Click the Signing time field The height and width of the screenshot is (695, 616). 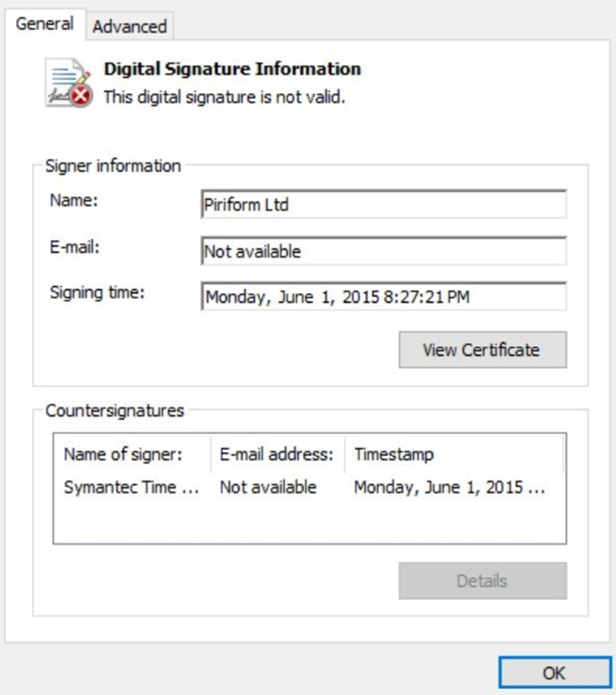click(x=384, y=296)
